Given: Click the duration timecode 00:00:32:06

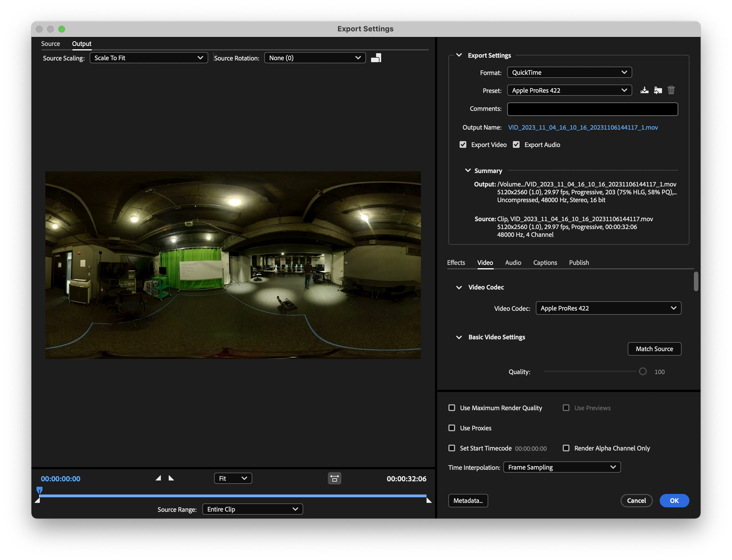Looking at the screenshot, I should (406, 479).
